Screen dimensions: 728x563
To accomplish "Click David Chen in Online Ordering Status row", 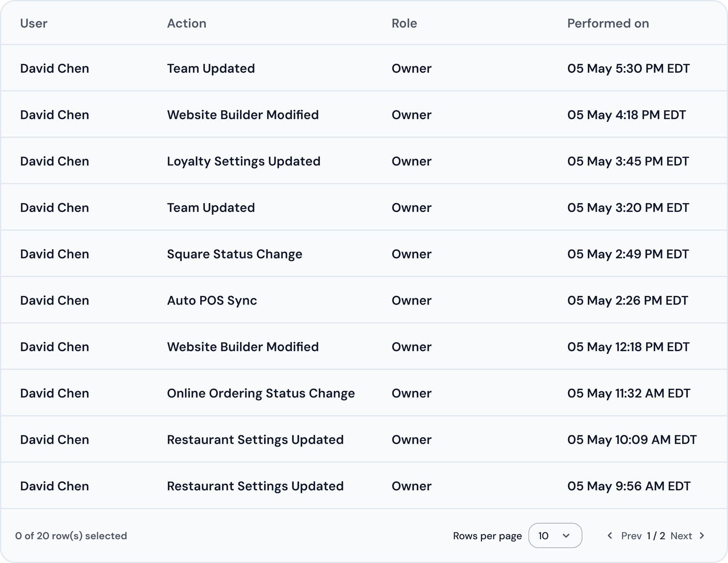I will 55,393.
